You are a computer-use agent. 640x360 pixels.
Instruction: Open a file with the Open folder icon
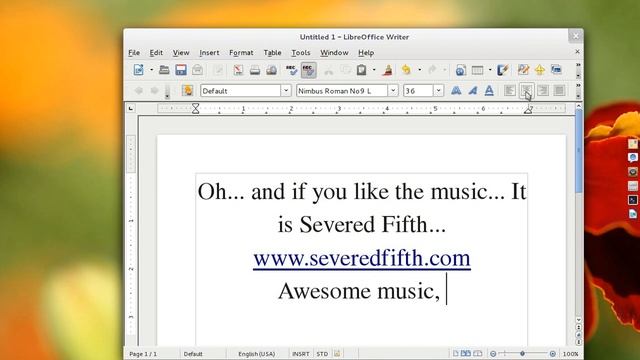164,70
